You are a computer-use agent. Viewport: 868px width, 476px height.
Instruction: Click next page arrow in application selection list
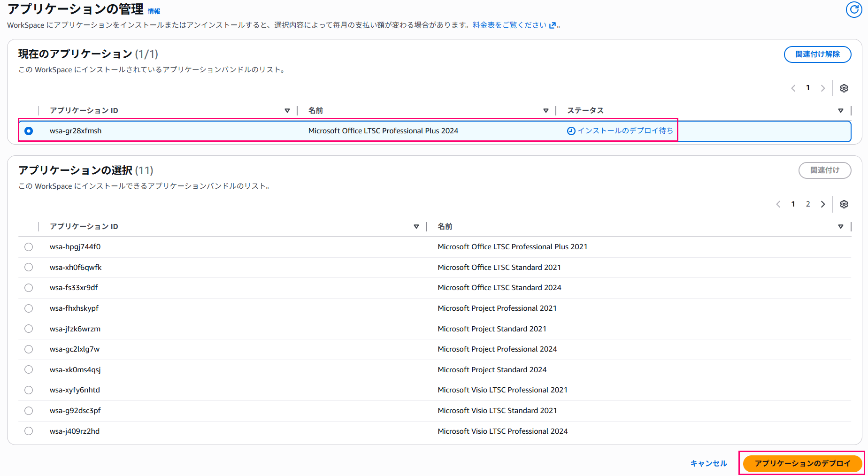tap(822, 204)
